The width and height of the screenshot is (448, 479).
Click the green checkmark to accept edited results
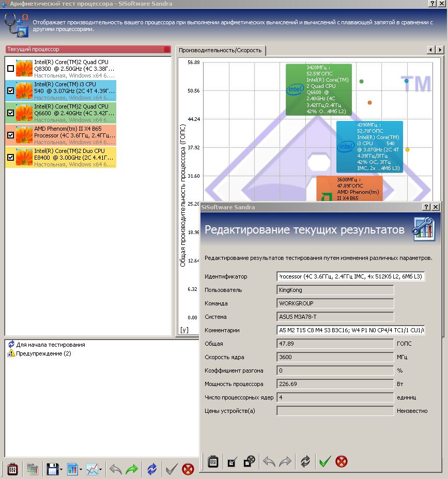[x=325, y=461]
